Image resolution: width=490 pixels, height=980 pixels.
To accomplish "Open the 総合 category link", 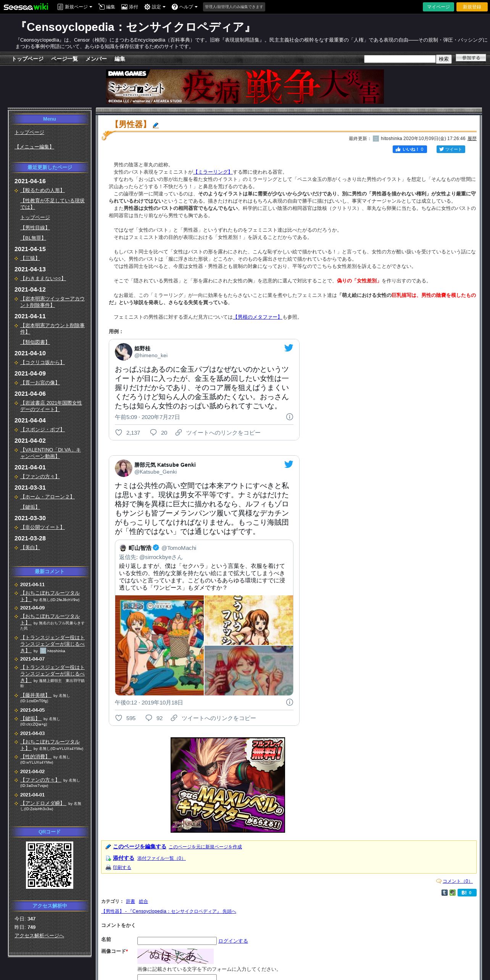I will tap(143, 901).
